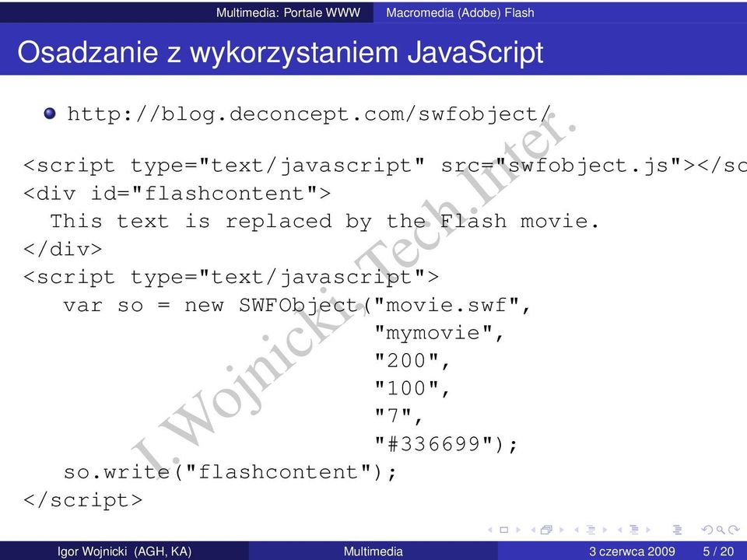Viewport: 747px width, 560px height.
Task: Click the closing </div> tag line
Action: point(62,249)
